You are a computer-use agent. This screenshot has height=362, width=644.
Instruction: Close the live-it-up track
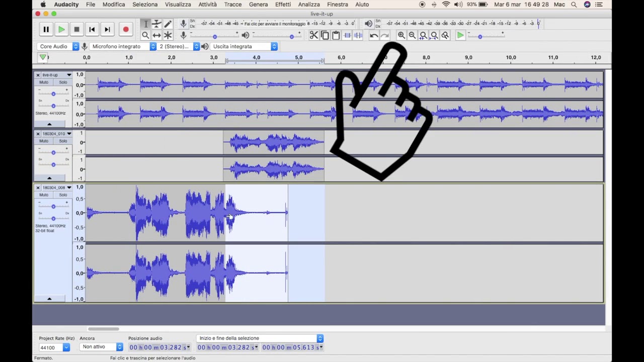tap(38, 75)
